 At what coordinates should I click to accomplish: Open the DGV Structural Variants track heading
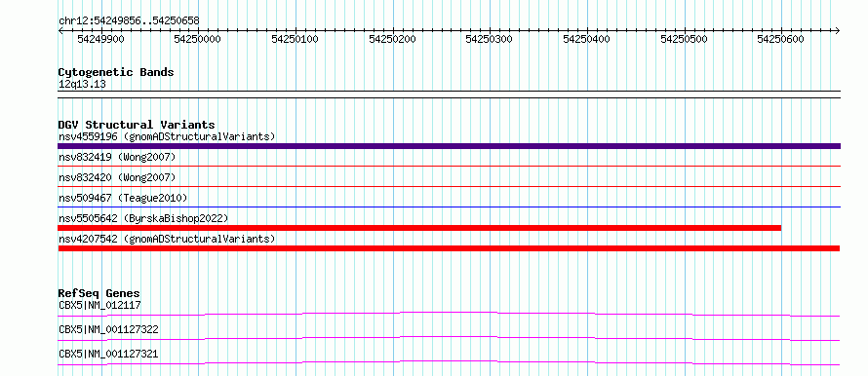(137, 125)
